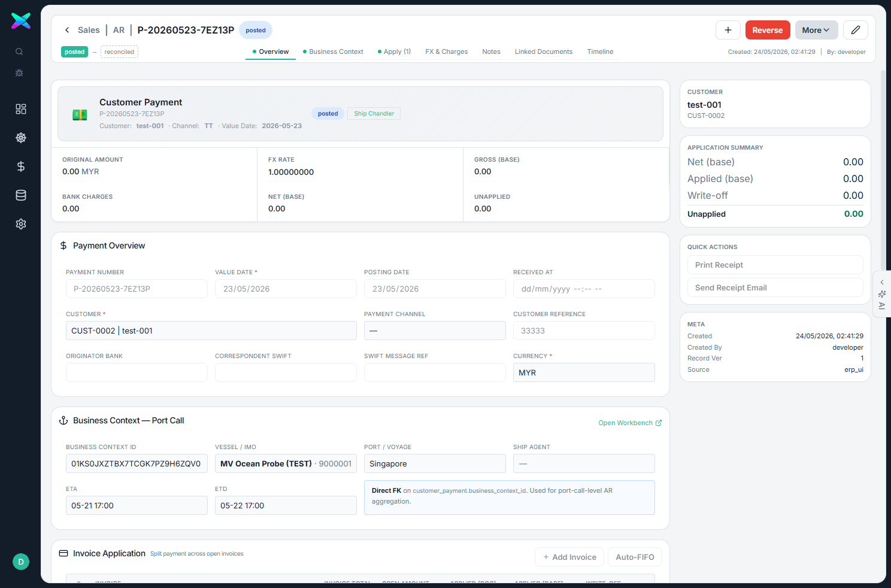891x588 pixels.
Task: Click the dashed reconciled status badge
Action: (x=119, y=51)
